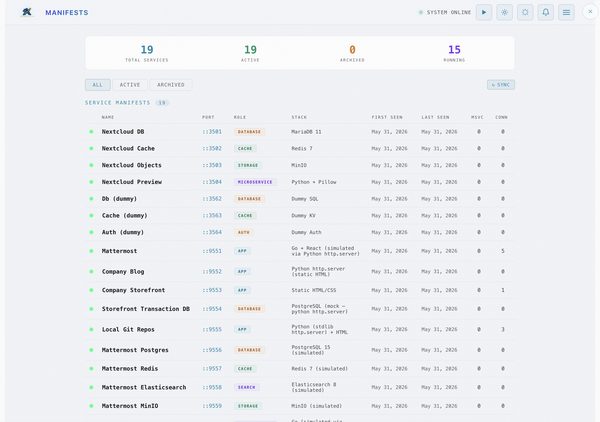
Task: Click the System Online status indicator
Action: [445, 12]
